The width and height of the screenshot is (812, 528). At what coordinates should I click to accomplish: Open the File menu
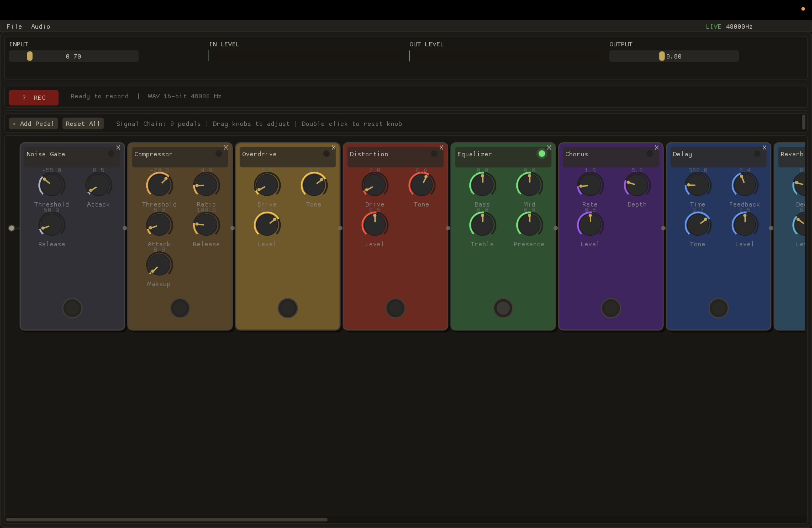click(14, 27)
